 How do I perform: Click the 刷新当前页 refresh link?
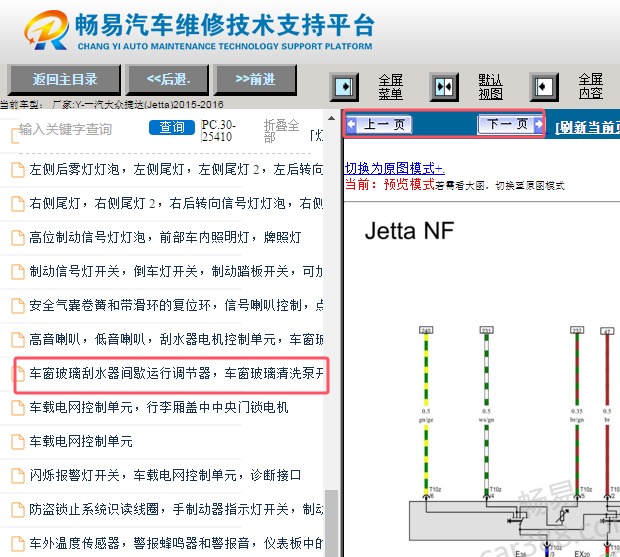(587, 127)
